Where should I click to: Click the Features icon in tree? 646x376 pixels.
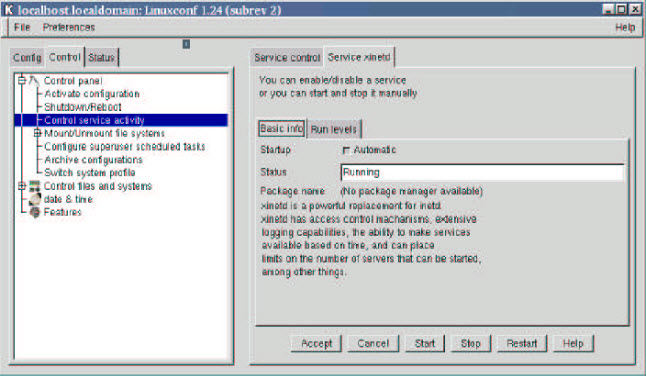tap(35, 212)
